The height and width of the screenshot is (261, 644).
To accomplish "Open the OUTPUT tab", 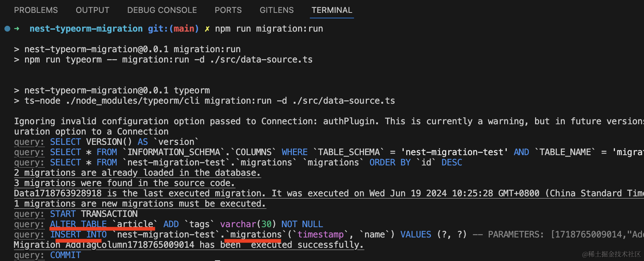I will click(x=92, y=10).
